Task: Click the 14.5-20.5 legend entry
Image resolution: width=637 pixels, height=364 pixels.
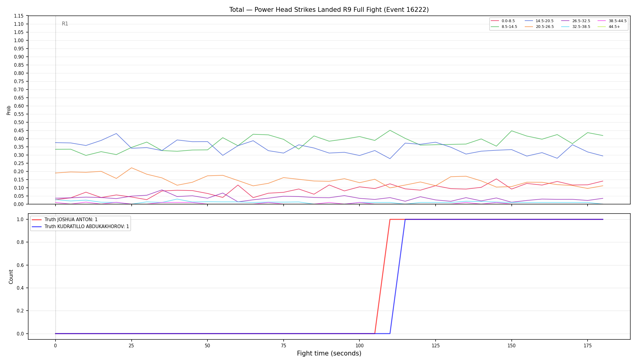Action: pos(539,21)
